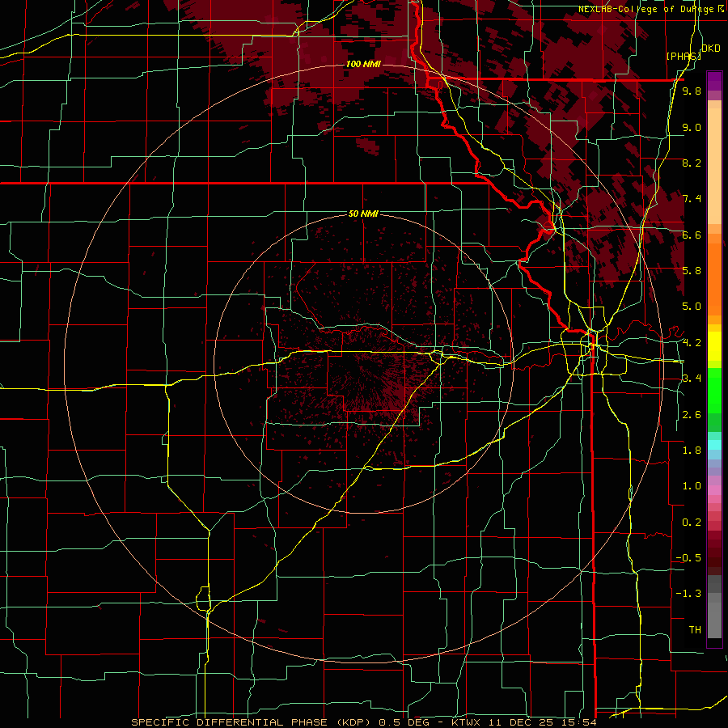728x728 pixels.
Task: Select the 50 NMI range ring label
Action: (363, 214)
